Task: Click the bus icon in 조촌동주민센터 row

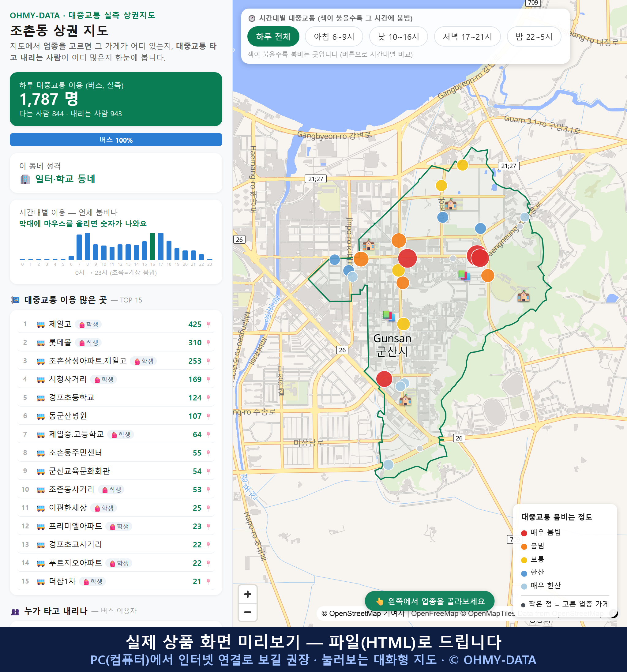Action: [x=40, y=453]
